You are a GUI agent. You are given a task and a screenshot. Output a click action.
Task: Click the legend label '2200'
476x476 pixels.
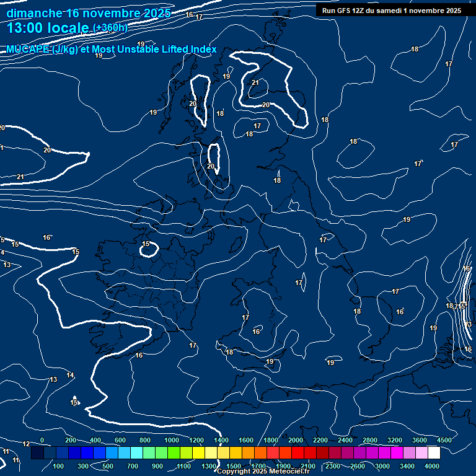320,440
